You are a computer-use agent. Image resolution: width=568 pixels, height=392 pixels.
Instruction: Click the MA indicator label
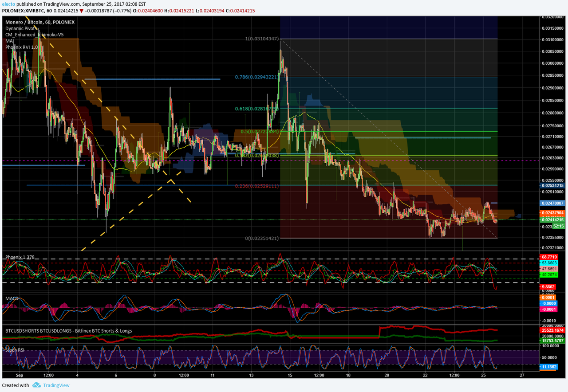tap(9, 40)
